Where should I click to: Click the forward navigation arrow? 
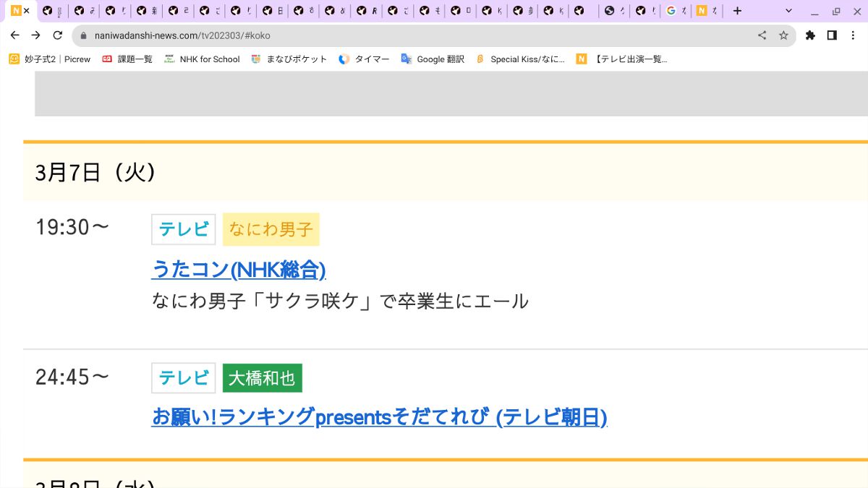coord(35,35)
